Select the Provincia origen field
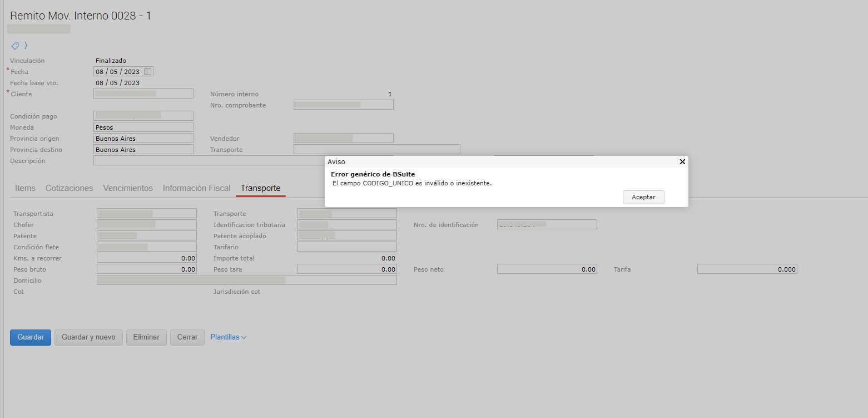Viewport: 868px width, 418px height. [143, 139]
